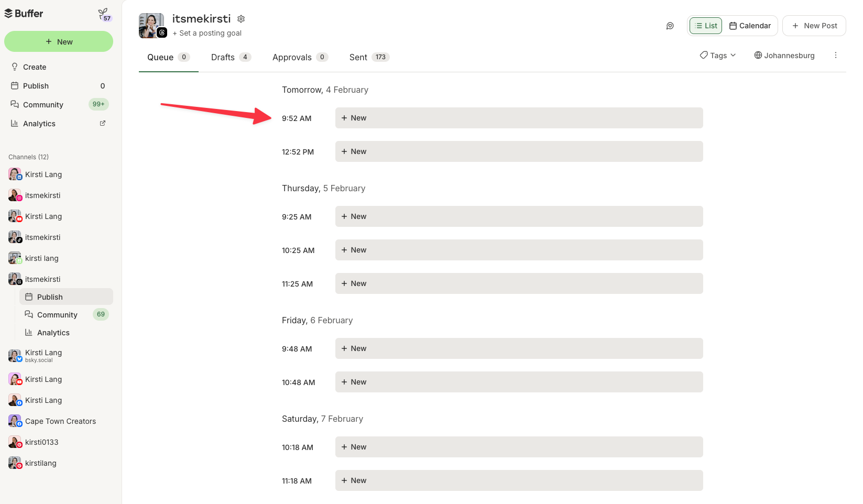Select the Create lightbulb icon in sidebar
The height and width of the screenshot is (504, 863).
point(14,67)
